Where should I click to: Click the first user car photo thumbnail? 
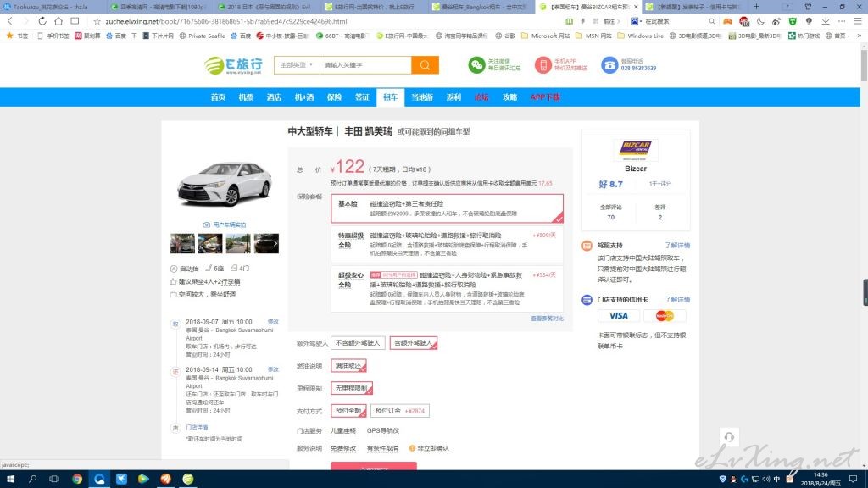tap(182, 243)
